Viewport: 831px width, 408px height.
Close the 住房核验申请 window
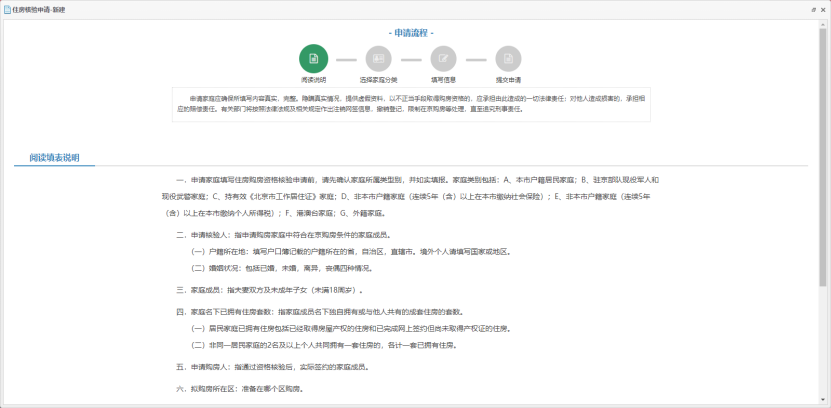(x=823, y=8)
